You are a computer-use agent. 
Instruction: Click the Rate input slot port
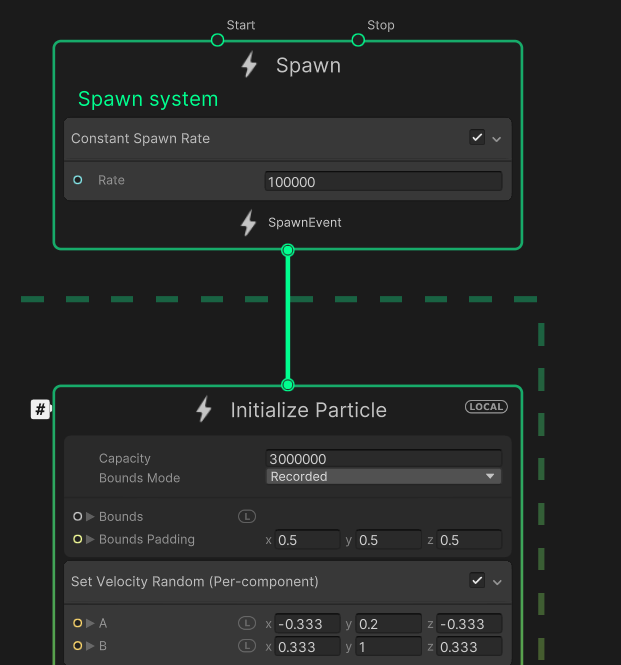click(x=78, y=180)
